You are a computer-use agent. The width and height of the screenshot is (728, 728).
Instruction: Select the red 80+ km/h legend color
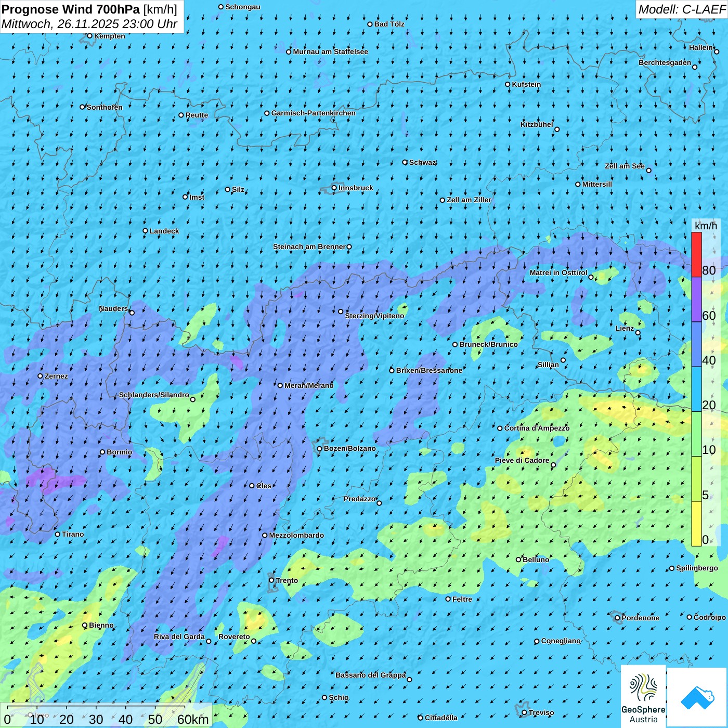tap(696, 255)
